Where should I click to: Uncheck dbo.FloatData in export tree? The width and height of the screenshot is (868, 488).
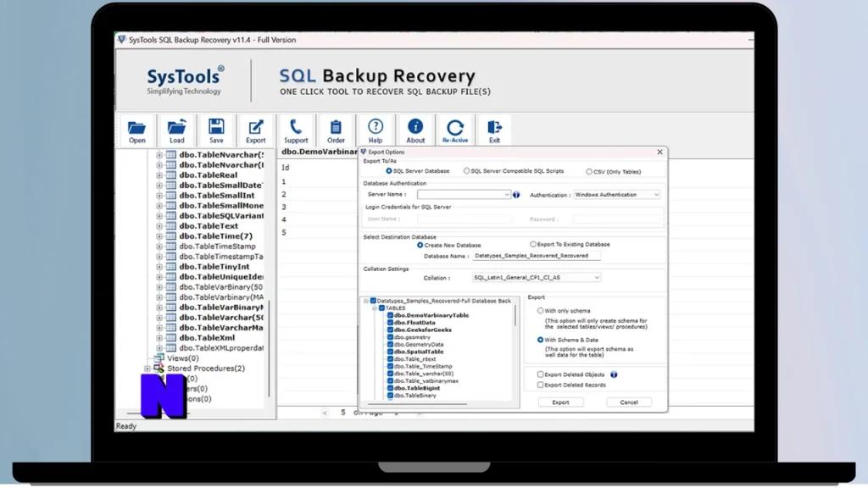(390, 323)
